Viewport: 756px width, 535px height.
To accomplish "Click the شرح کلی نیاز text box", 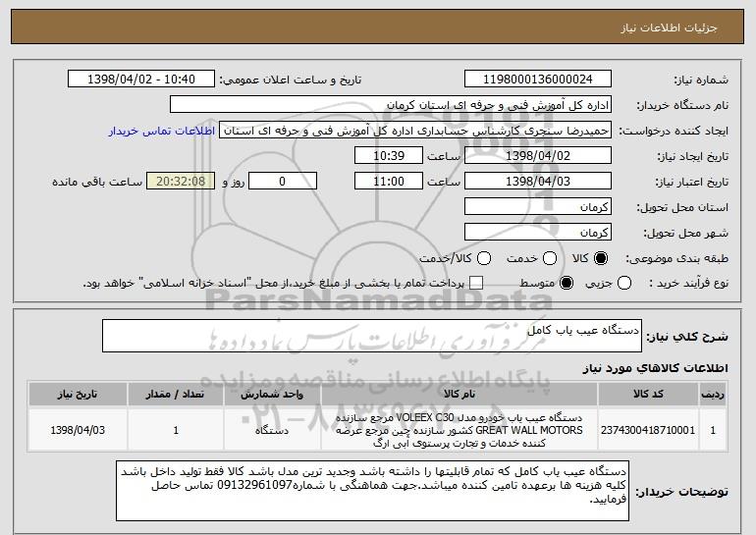I will pyautogui.click(x=372, y=336).
